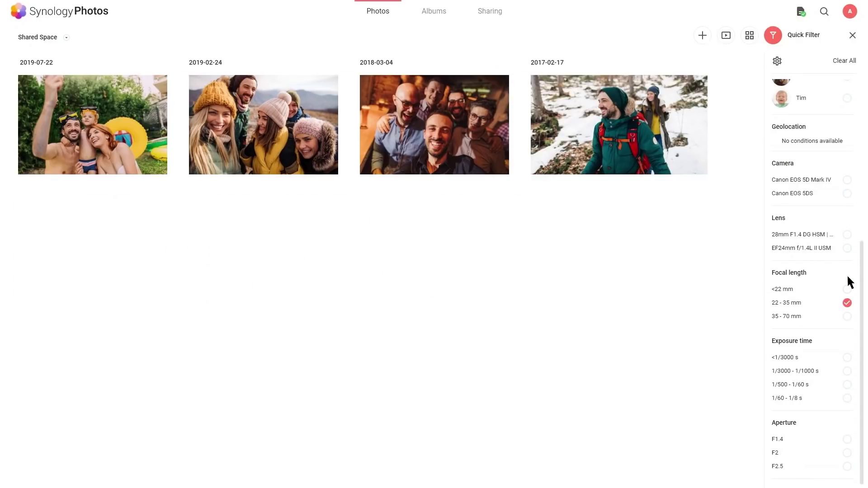Viewport: 868px width, 488px height.
Task: Open the search magnifier icon
Action: click(x=824, y=12)
